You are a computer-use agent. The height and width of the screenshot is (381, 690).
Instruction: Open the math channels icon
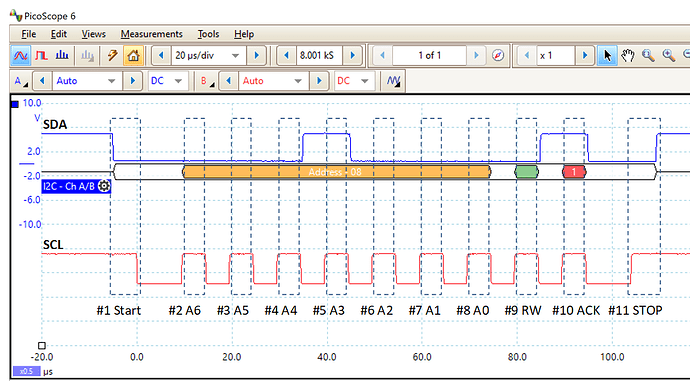(393, 81)
